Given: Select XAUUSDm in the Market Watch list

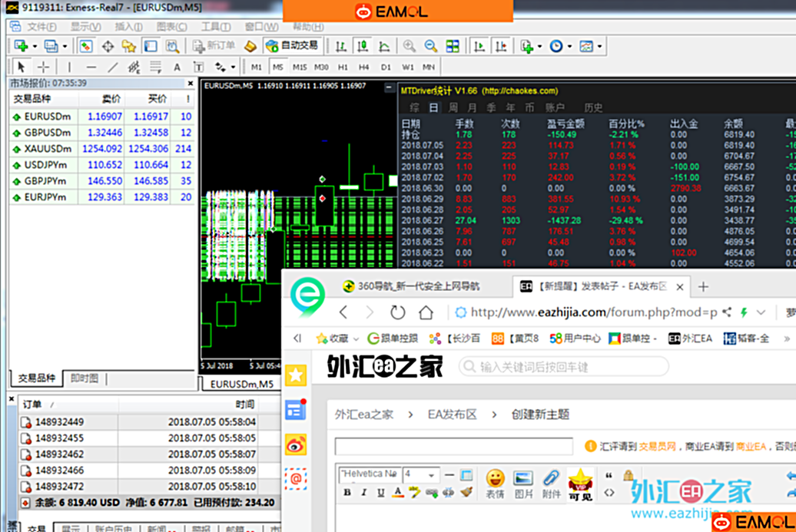Looking at the screenshot, I should pyautogui.click(x=101, y=149).
